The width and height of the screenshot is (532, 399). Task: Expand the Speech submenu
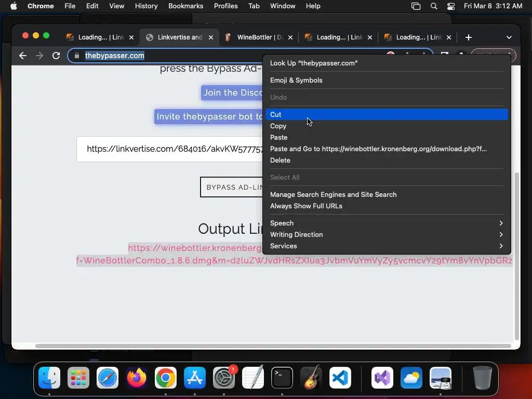[387, 223]
